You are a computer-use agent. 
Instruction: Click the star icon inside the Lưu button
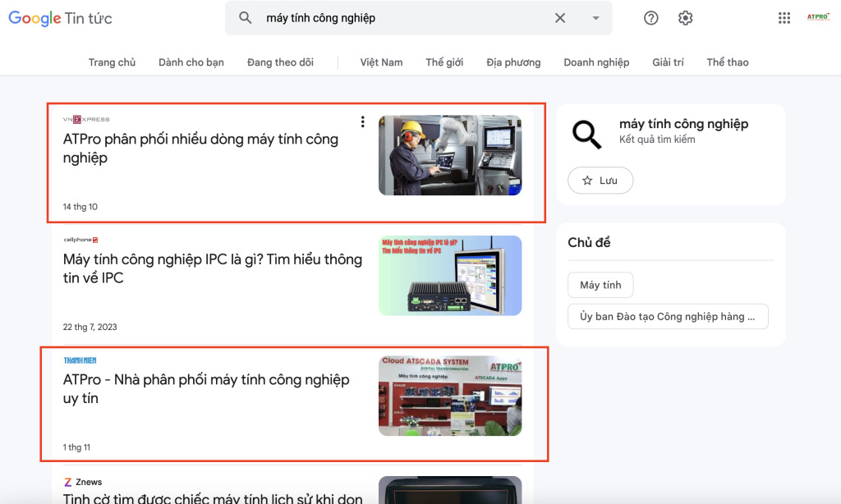pos(588,181)
